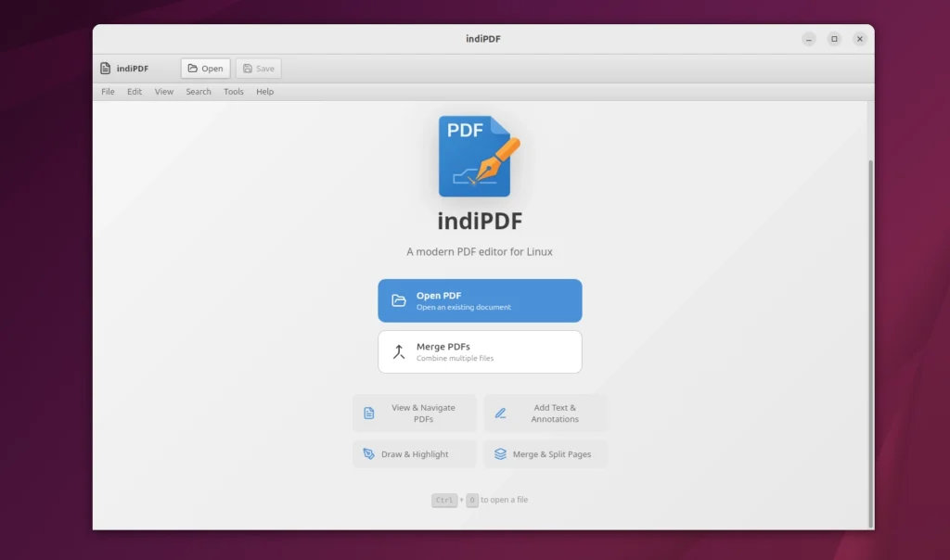Open the File menu
The image size is (950, 560).
click(x=108, y=91)
